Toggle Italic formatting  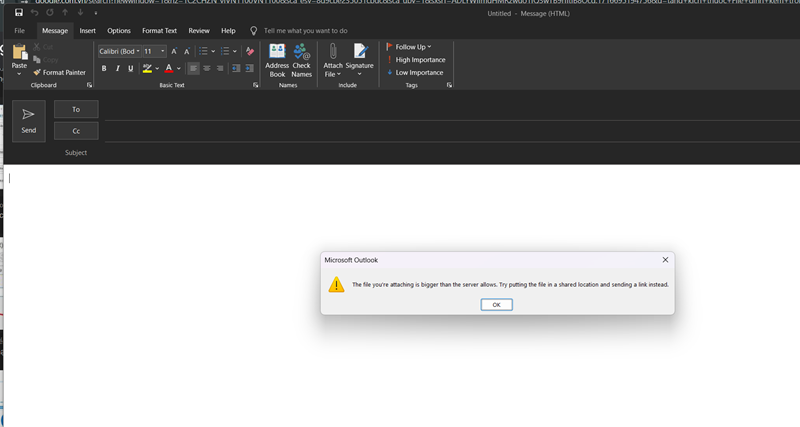[x=117, y=69]
